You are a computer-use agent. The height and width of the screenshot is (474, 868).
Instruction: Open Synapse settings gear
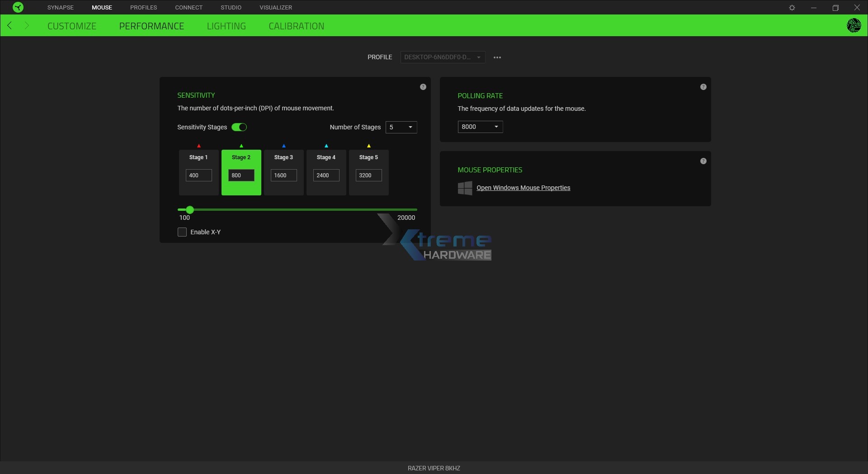pos(792,7)
